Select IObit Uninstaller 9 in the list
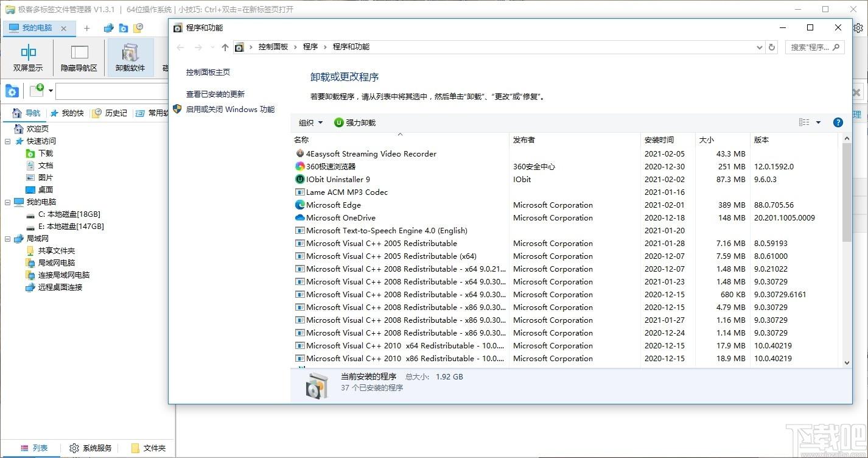 (x=566, y=180)
